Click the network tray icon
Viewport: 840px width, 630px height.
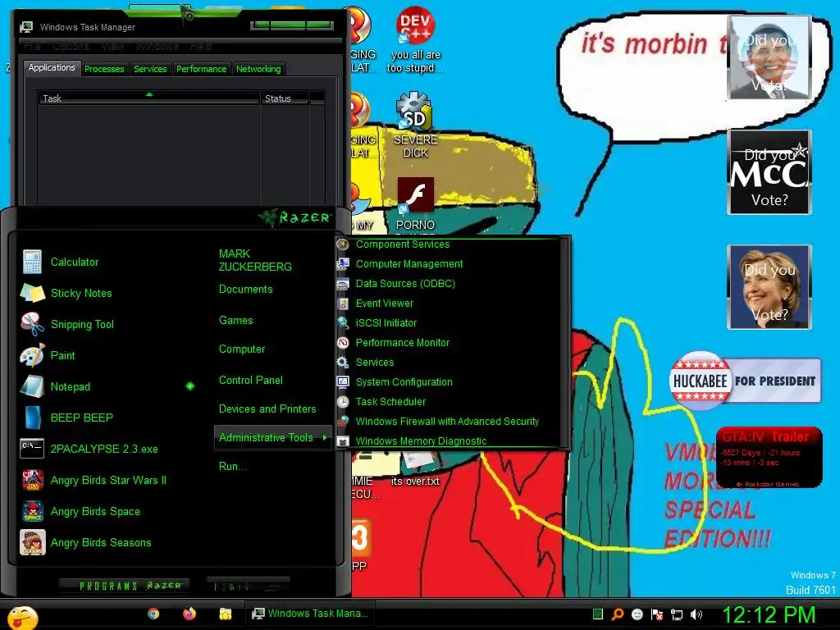tap(677, 614)
